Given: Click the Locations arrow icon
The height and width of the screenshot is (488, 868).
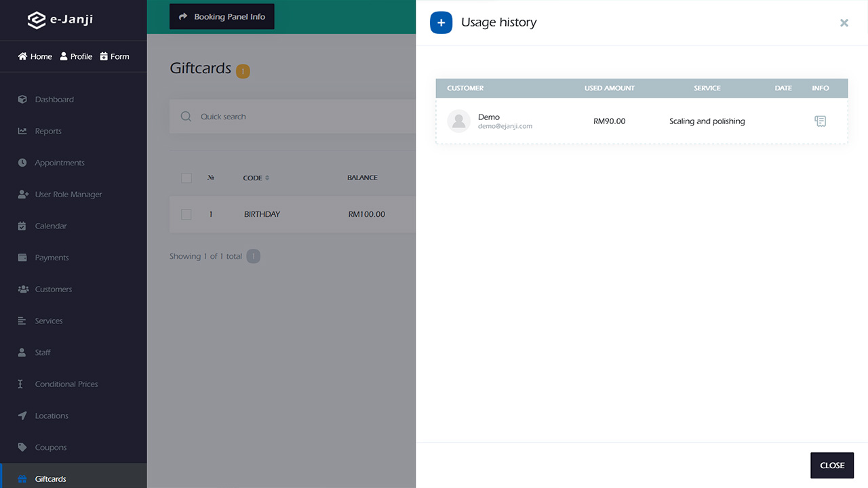Looking at the screenshot, I should click(22, 415).
